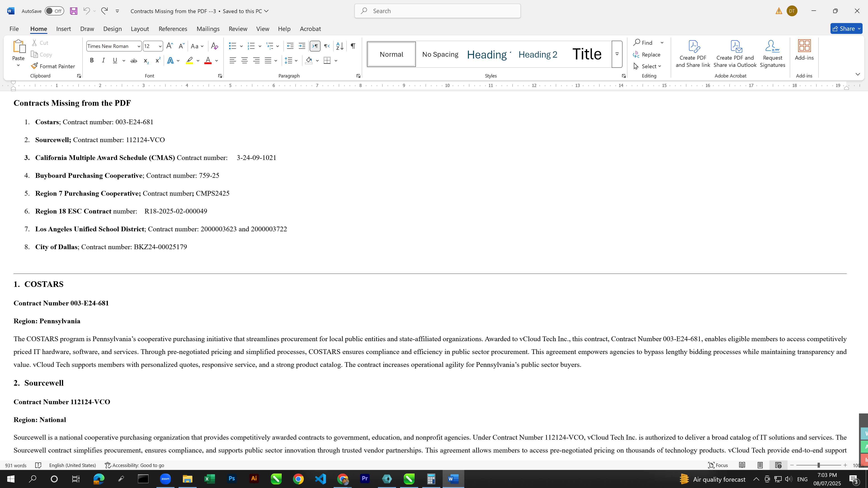Sort paragraphs with A-Z icon
Viewport: 868px width, 488px height.
coord(340,46)
